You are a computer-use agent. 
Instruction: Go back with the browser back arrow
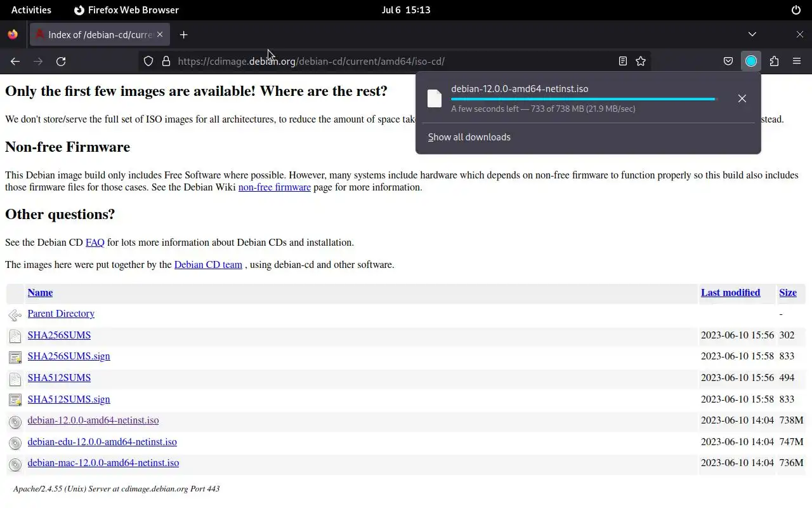pyautogui.click(x=15, y=61)
